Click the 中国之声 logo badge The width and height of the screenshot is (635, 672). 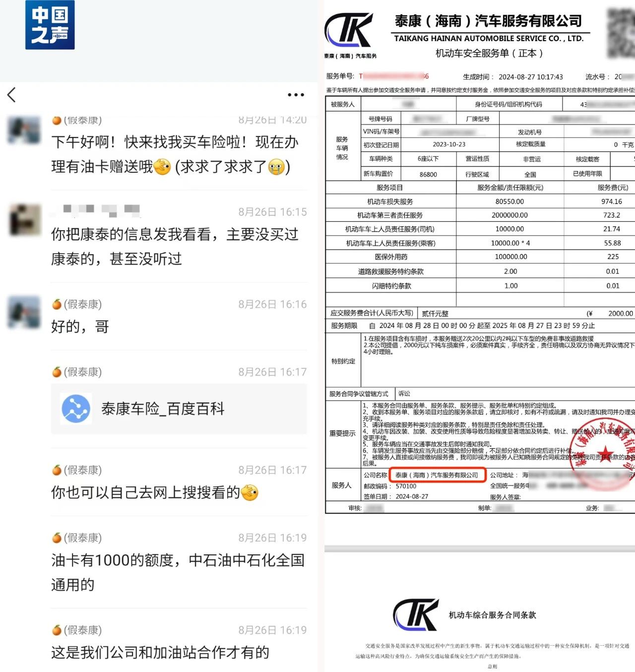(x=50, y=25)
